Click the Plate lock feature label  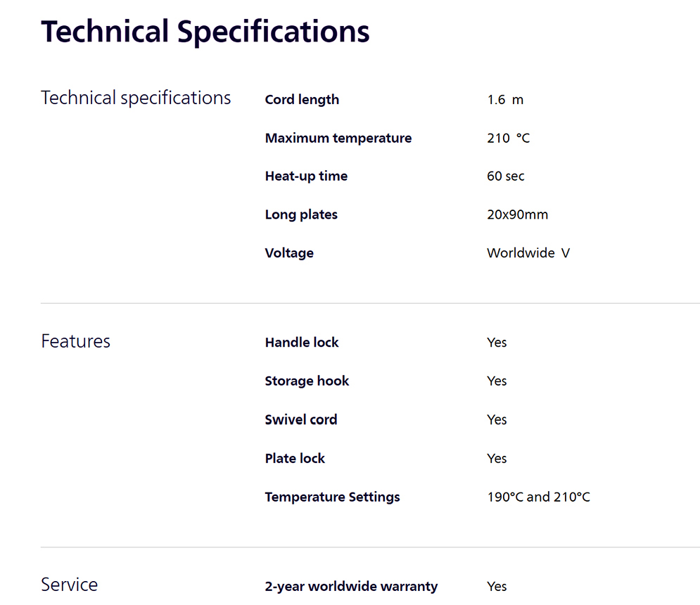click(x=295, y=459)
